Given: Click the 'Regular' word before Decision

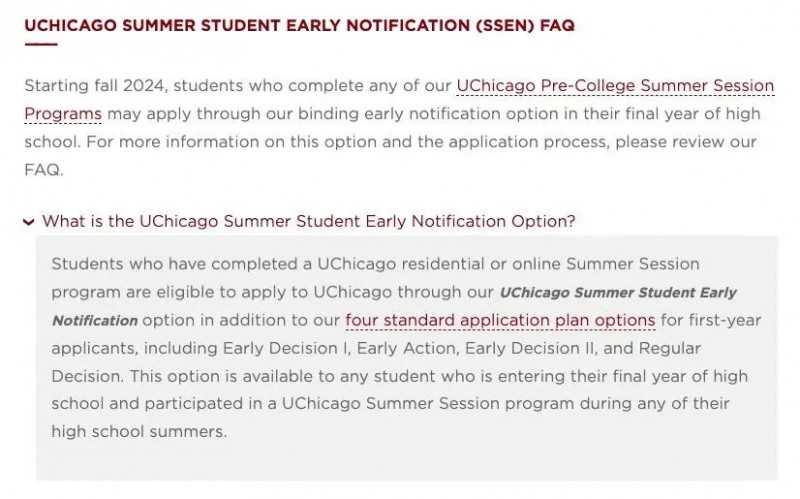Looking at the screenshot, I should point(669,348).
